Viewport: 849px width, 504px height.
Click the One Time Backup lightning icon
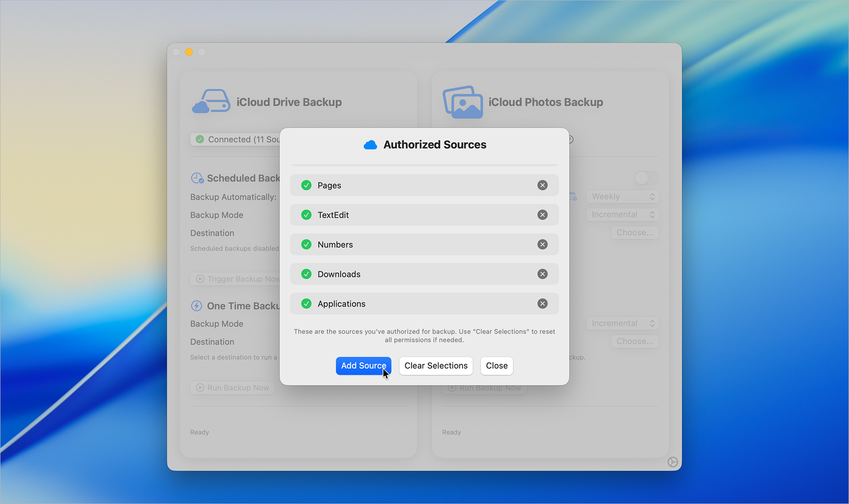(x=196, y=306)
